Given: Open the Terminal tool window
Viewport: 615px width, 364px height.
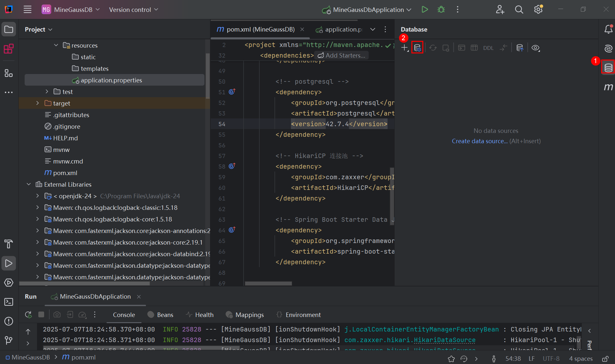Looking at the screenshot, I should pos(9,302).
